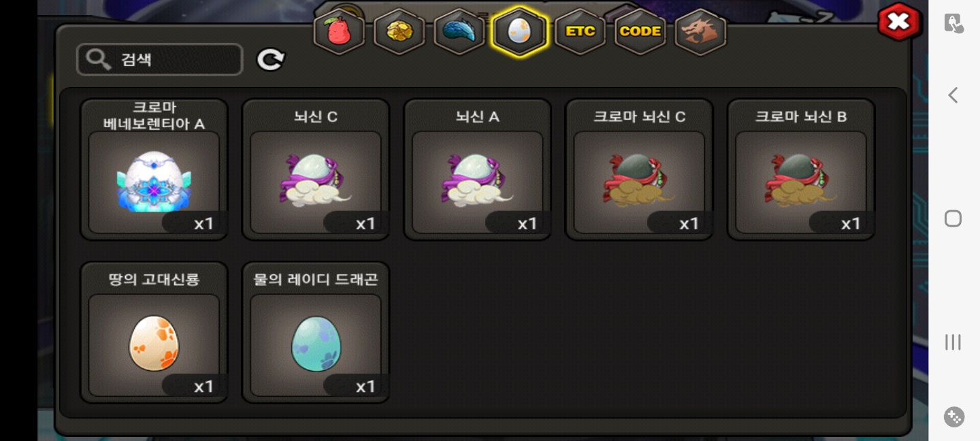Open the red fruit food category tab
This screenshot has height=441, width=980.
click(339, 31)
